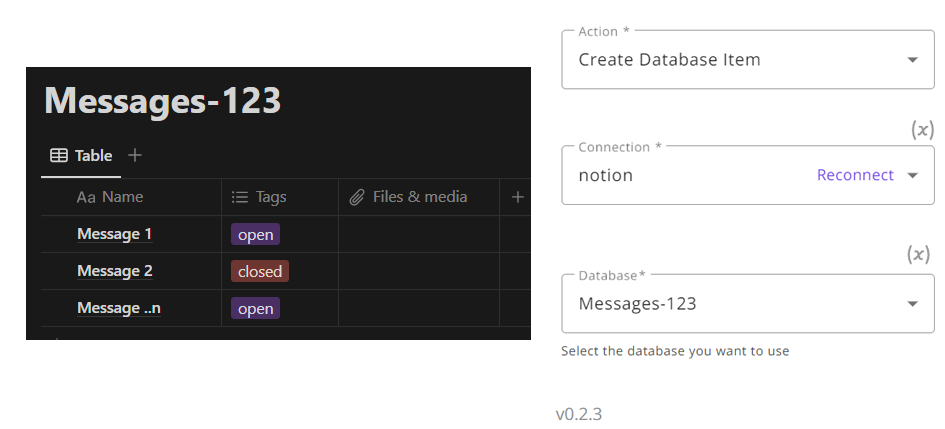945x429 pixels.
Task: Click the Messages-123 page title
Action: pos(163,101)
